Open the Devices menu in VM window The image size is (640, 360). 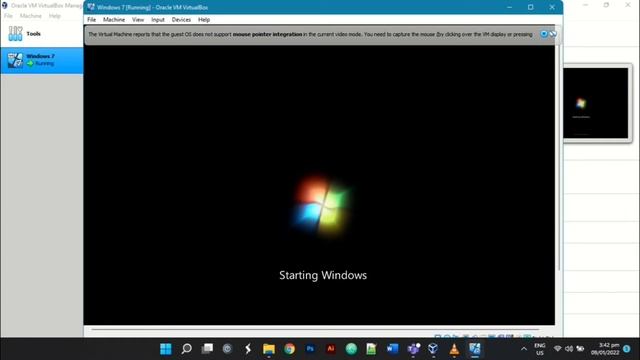tap(181, 20)
